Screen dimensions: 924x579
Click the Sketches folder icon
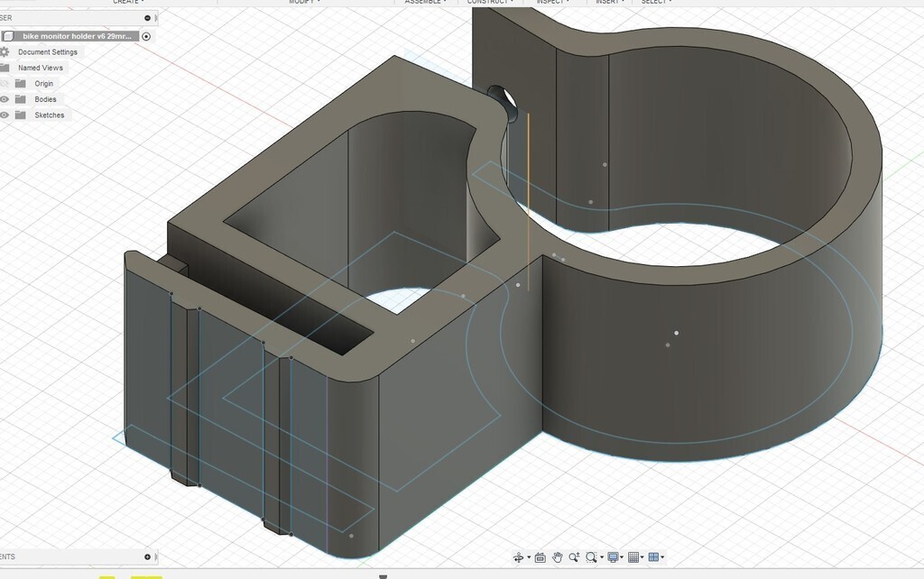point(21,115)
